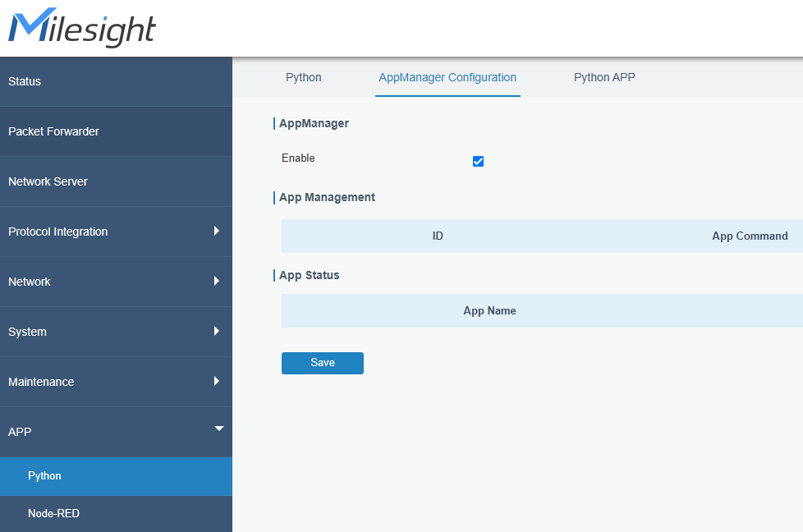Open the AppManager Configuration tab

coord(447,78)
